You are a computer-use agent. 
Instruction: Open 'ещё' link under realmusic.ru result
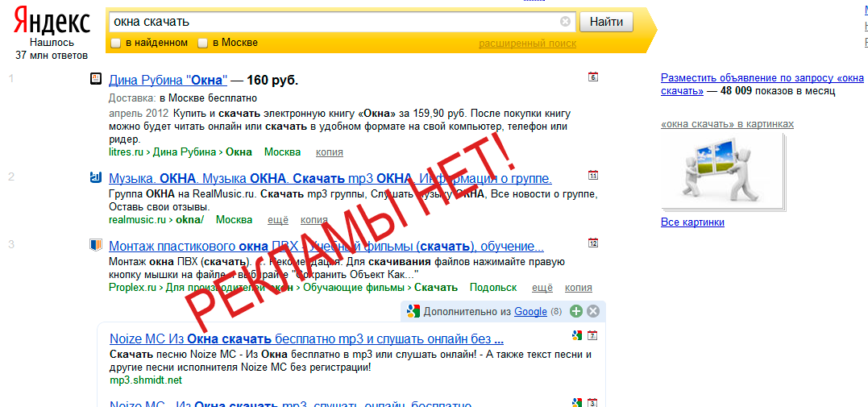coord(278,220)
